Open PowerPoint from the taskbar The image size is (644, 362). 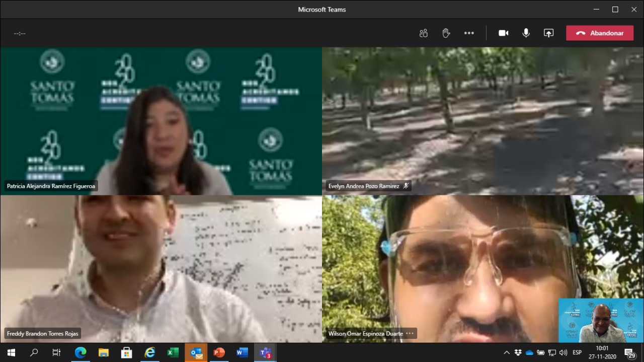click(219, 352)
